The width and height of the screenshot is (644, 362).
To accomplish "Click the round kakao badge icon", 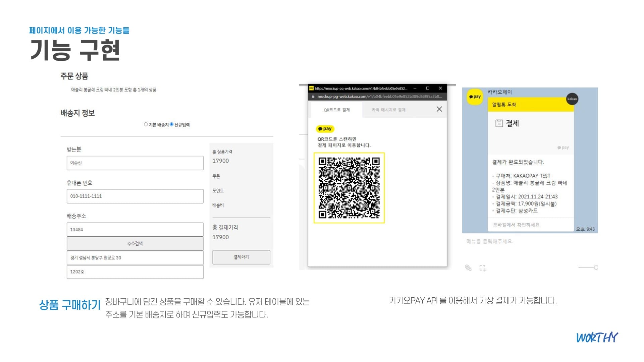I will click(x=572, y=99).
